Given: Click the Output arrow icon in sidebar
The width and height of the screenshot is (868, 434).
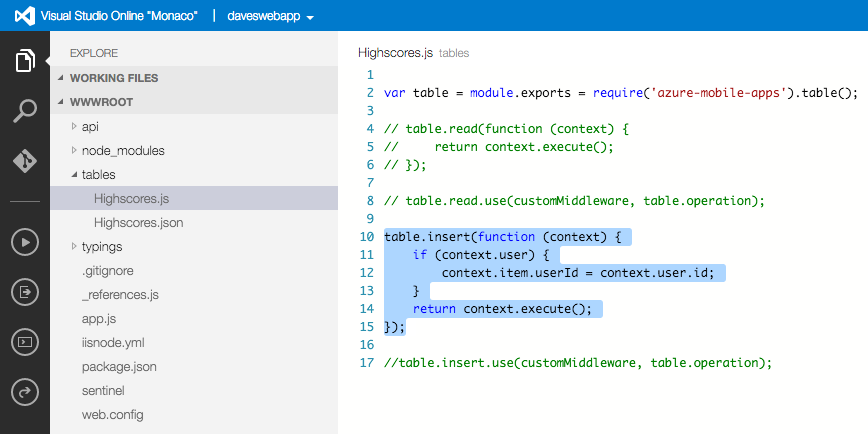Looking at the screenshot, I should click(x=25, y=291).
